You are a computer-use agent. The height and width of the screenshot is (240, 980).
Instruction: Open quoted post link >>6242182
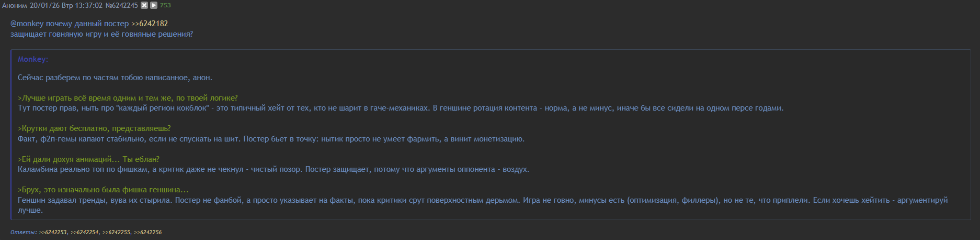click(150, 24)
